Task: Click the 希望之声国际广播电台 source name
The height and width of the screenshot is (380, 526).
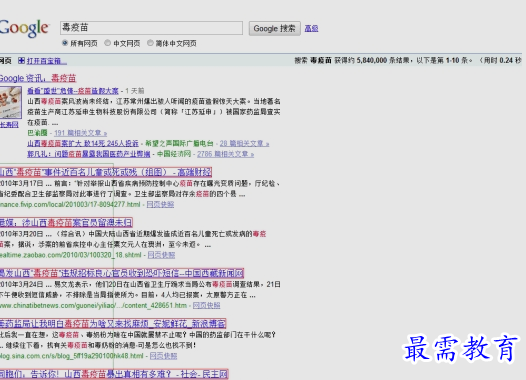Action: coord(179,143)
